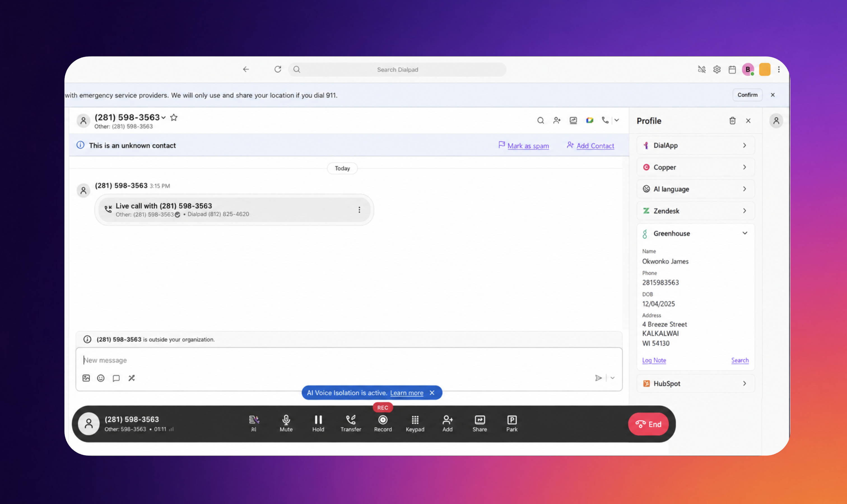The width and height of the screenshot is (847, 504).
Task: Attach an image to the message
Action: click(86, 378)
